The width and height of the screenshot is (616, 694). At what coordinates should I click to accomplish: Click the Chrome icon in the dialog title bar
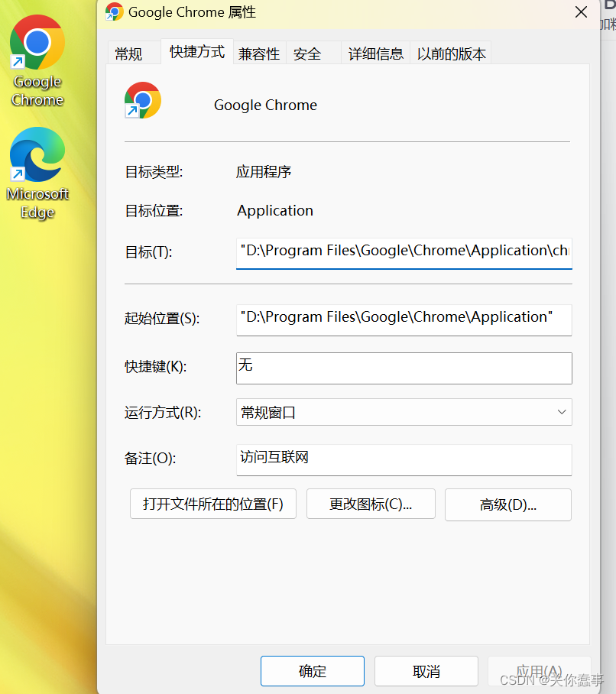114,12
